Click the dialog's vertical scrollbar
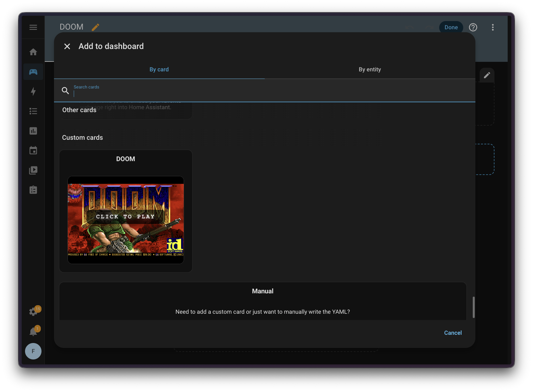The height and width of the screenshot is (392, 533). 473,307
